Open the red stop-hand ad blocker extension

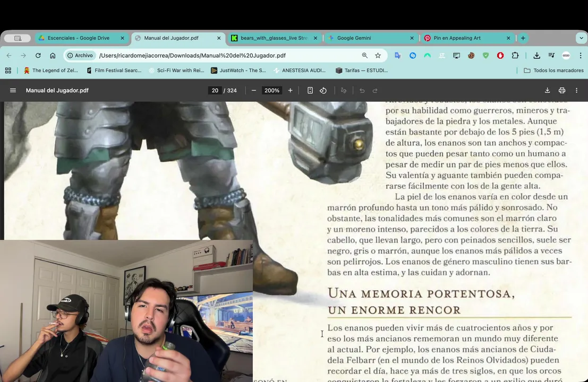(x=500, y=55)
